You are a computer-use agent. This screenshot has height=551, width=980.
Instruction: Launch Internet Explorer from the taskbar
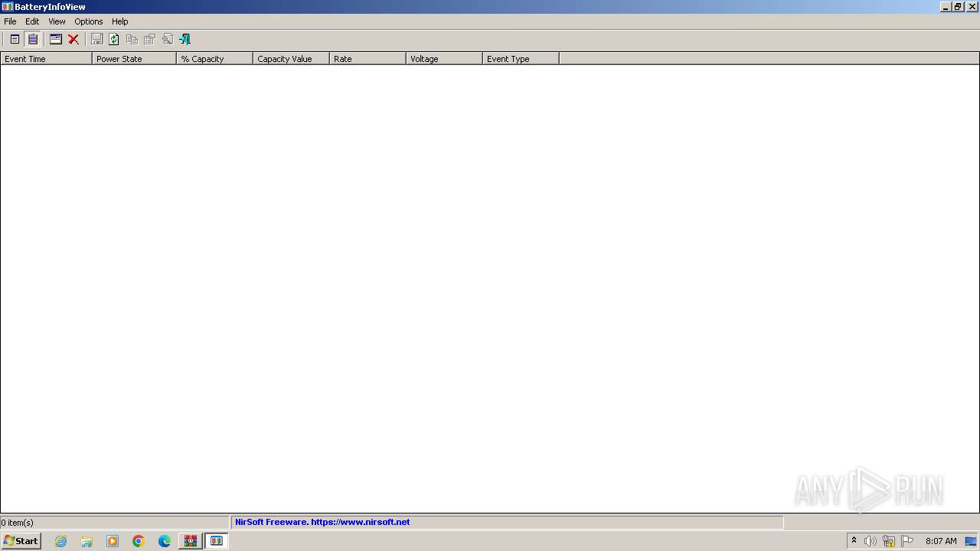[61, 541]
